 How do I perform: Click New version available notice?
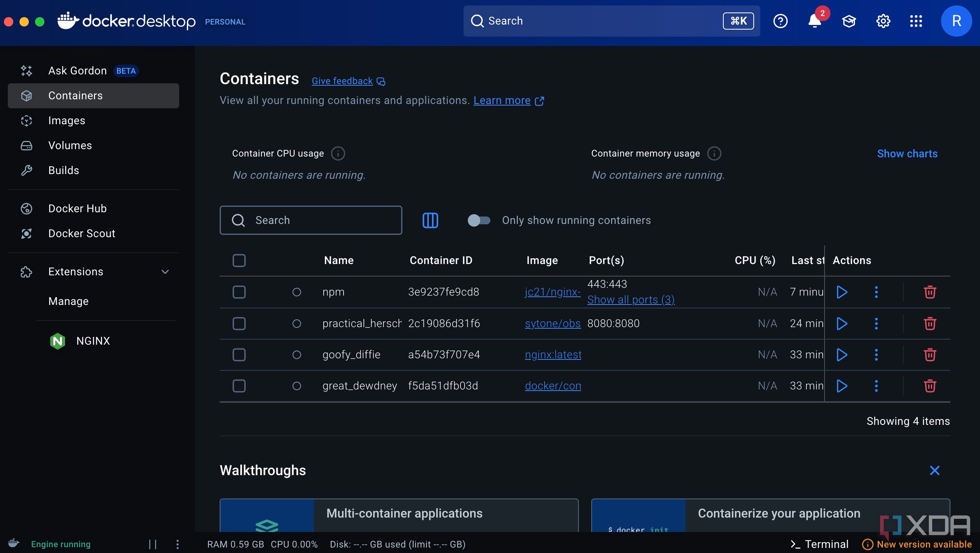coord(917,544)
